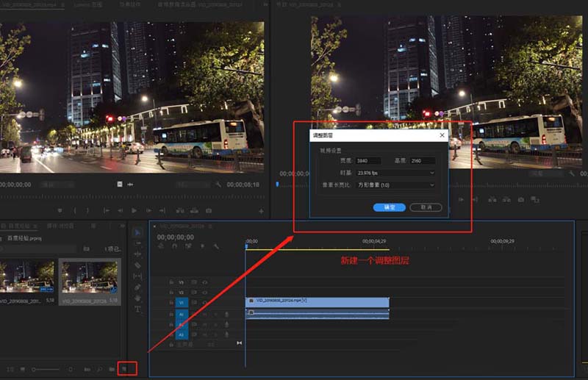Click the New Item icon in Project panel
588x380 pixels.
(124, 368)
